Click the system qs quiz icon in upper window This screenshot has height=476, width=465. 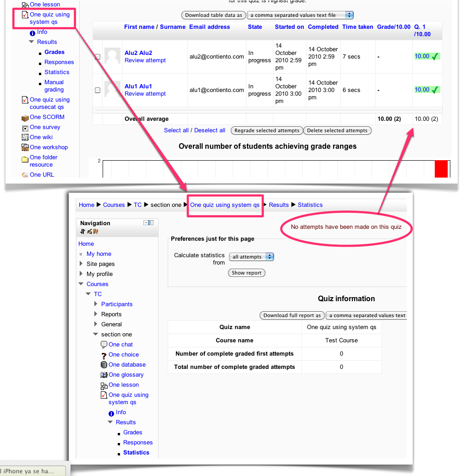(x=25, y=15)
